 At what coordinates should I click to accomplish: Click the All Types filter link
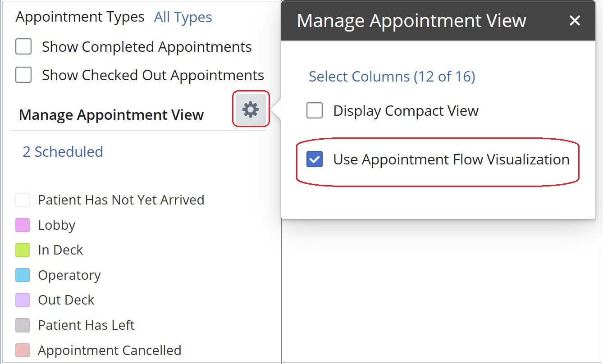point(183,17)
